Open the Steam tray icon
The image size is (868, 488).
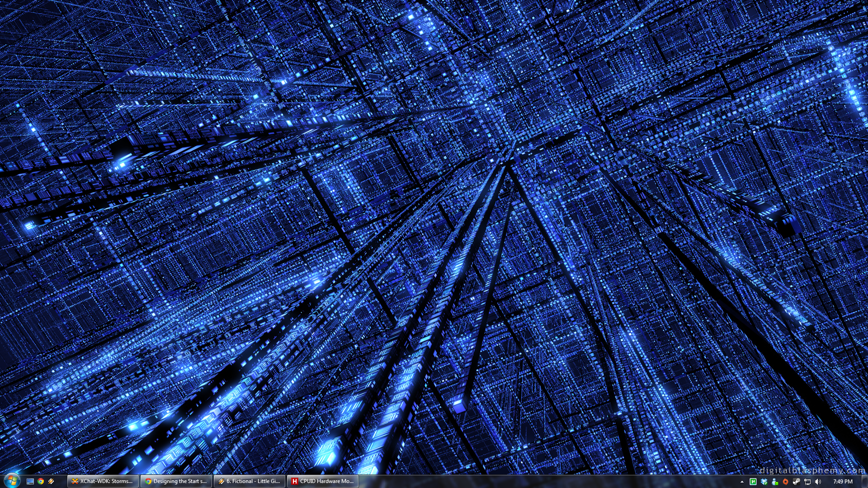[797, 481]
